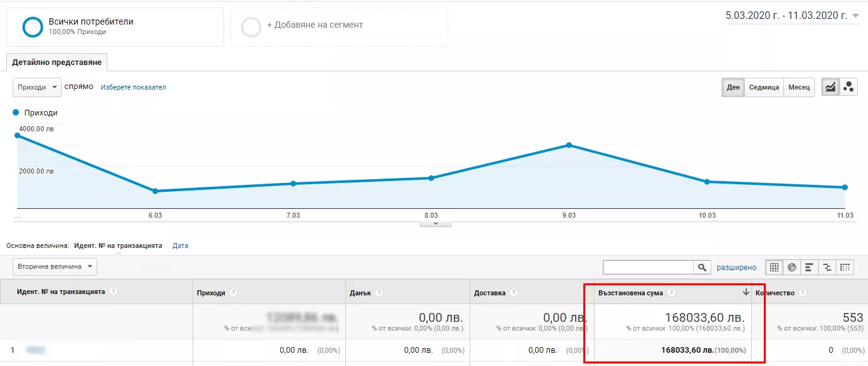Select the performance bar view icon

(x=809, y=268)
